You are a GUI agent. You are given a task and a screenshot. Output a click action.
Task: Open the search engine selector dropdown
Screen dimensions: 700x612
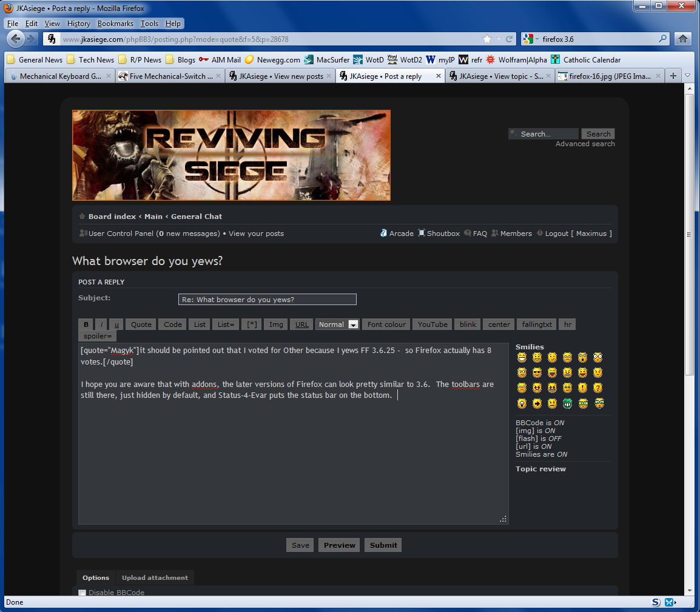531,39
